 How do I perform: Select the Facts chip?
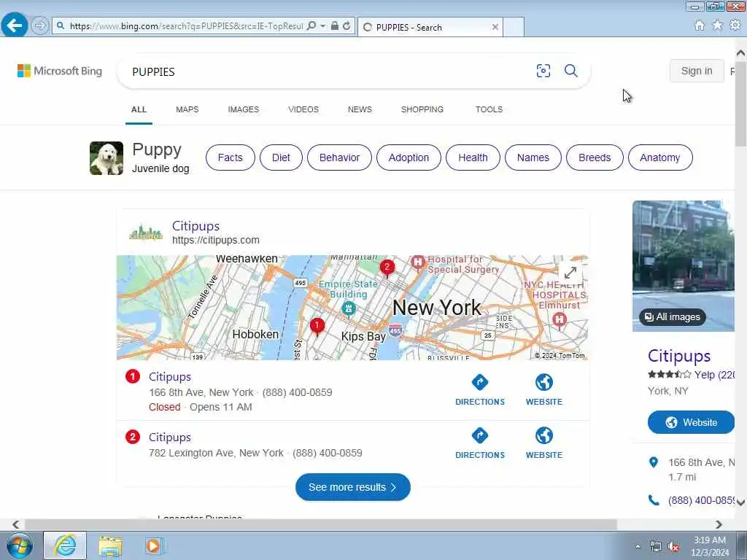(x=230, y=157)
